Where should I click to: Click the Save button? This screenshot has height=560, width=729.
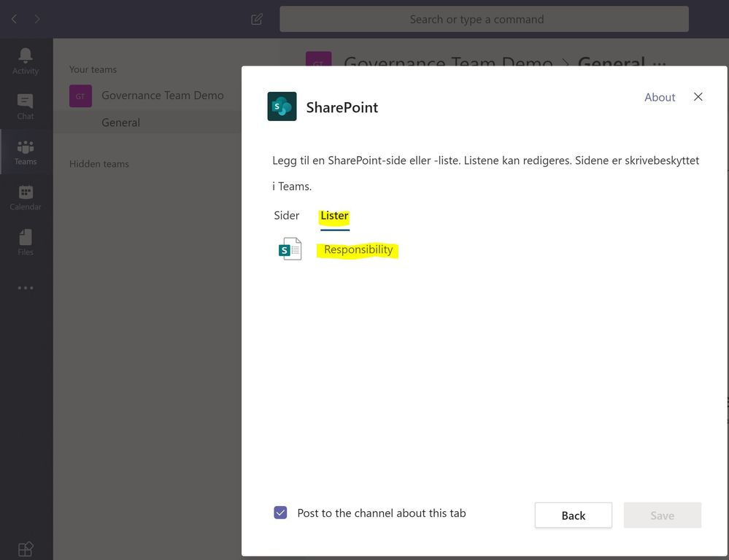pos(663,516)
